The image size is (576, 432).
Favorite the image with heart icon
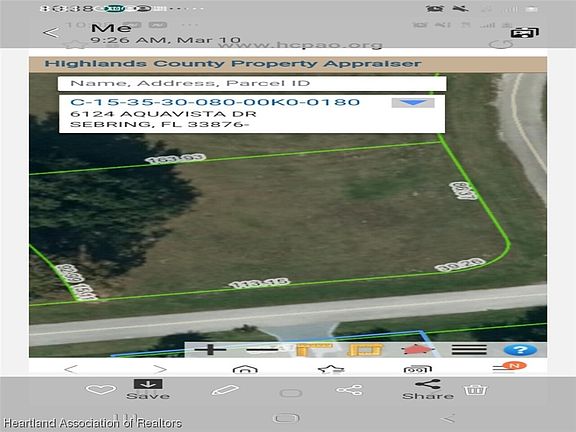(x=101, y=389)
